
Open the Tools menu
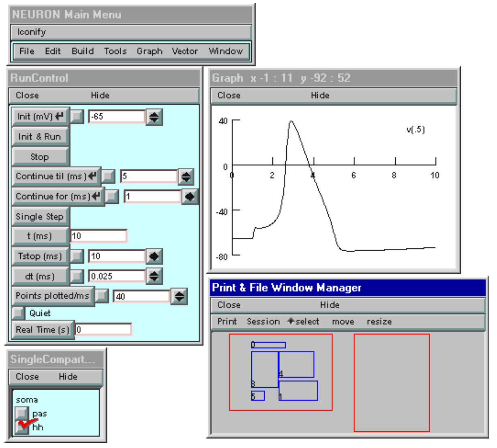[x=115, y=51]
